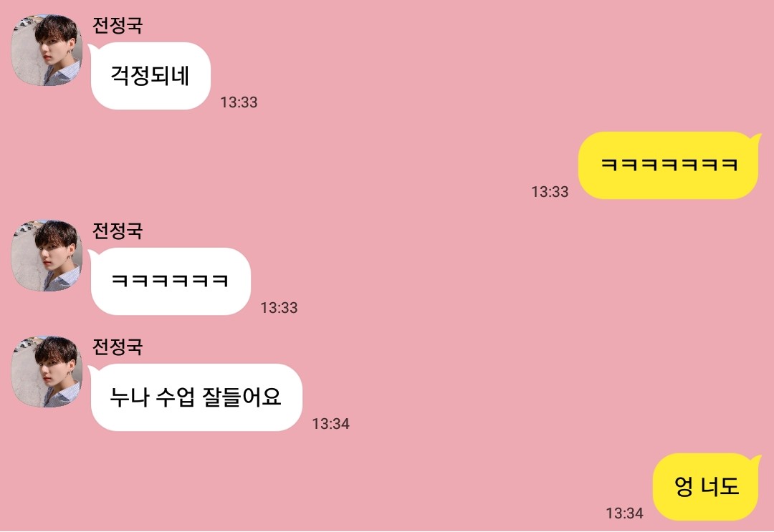The image size is (774, 532).
Task: Select the white ㅋㅋㅋㅋㅋㅋ message bubble
Action: [170, 281]
